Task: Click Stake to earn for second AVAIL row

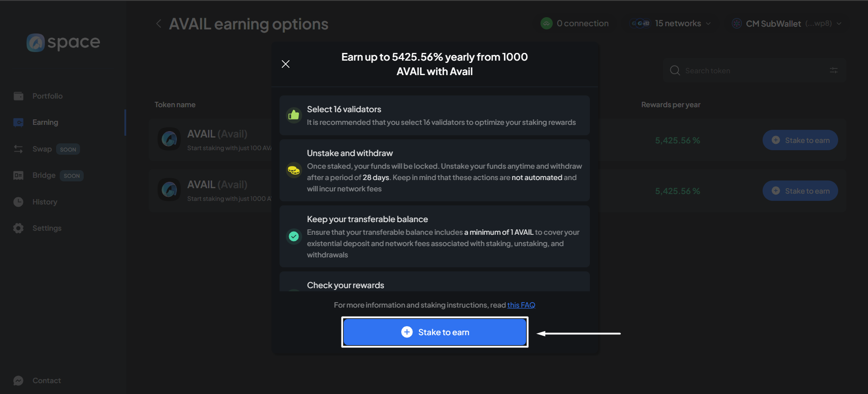Action: click(800, 191)
